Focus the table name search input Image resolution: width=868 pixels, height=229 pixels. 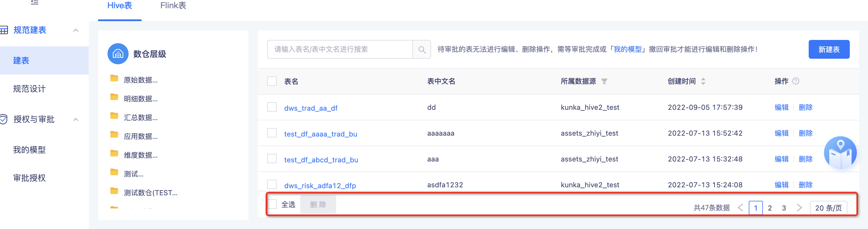(x=340, y=50)
